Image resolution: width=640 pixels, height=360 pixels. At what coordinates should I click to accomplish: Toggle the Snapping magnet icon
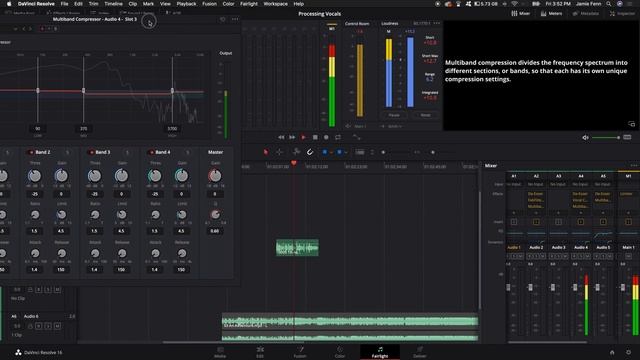click(x=310, y=152)
